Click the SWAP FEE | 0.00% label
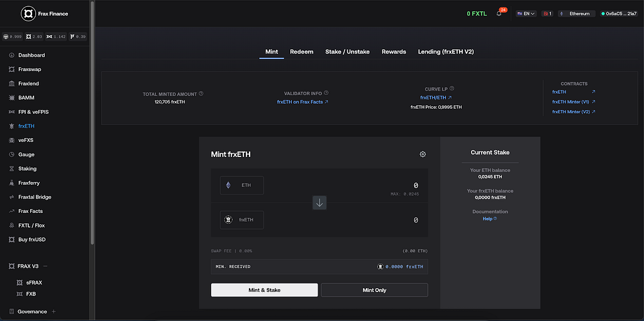 point(231,251)
